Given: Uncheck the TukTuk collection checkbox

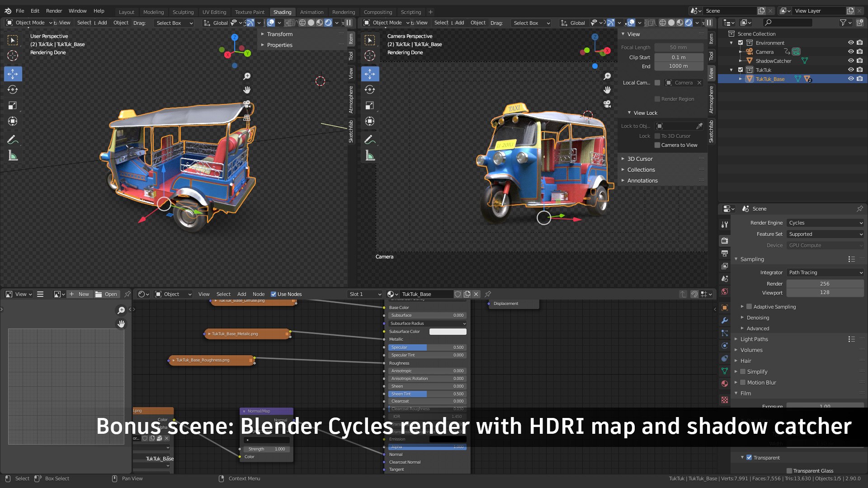Looking at the screenshot, I should (x=741, y=70).
